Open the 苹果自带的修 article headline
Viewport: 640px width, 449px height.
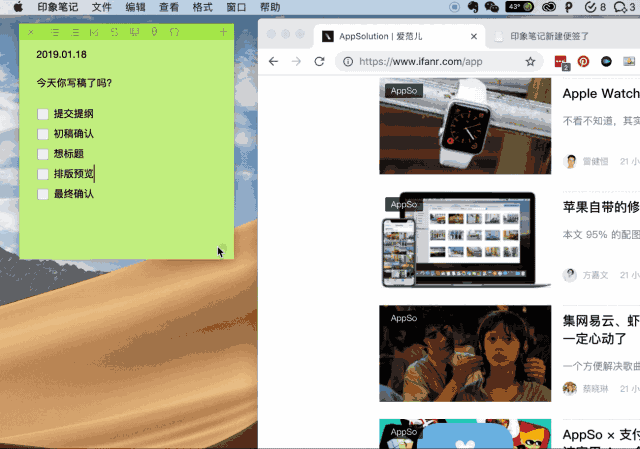(601, 207)
